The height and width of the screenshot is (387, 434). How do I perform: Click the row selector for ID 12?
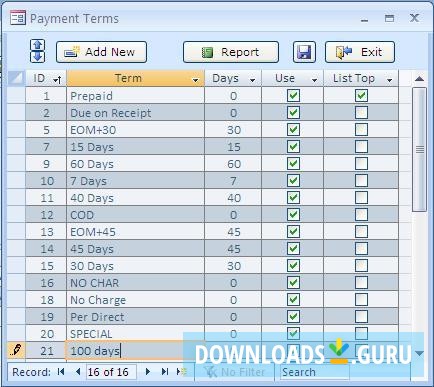16,215
